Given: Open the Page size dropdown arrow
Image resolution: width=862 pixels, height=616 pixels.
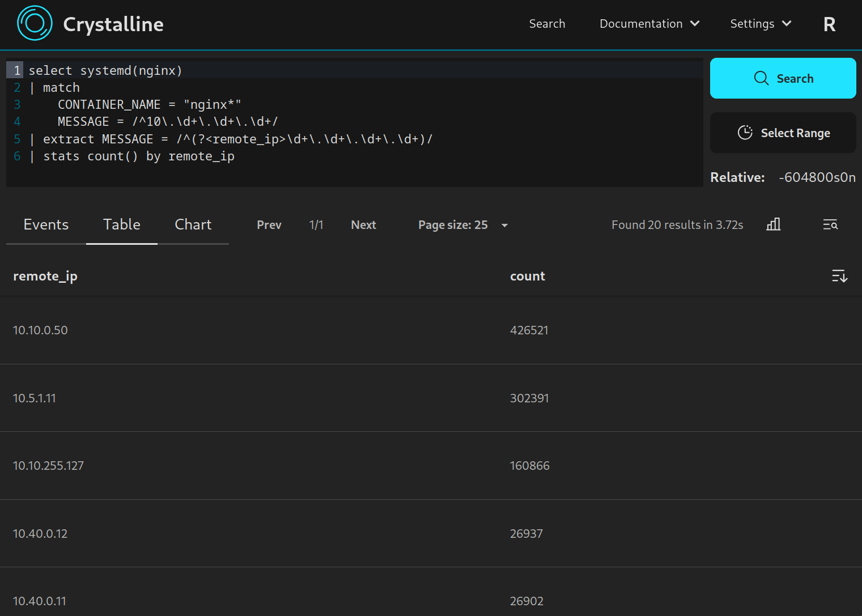Looking at the screenshot, I should (504, 226).
